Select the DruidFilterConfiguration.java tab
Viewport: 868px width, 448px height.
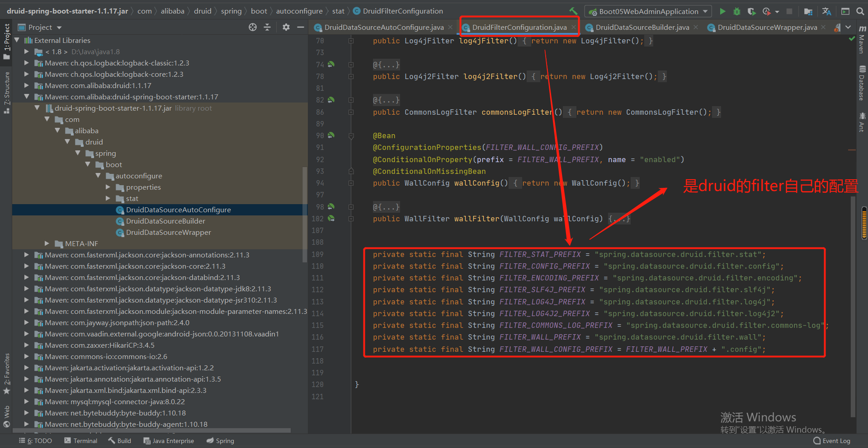click(519, 27)
